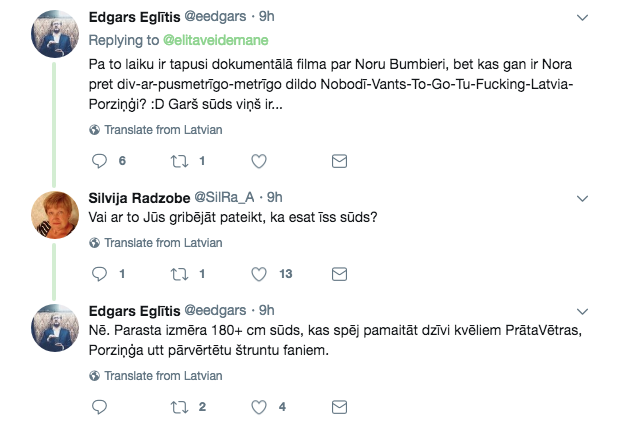This screenshot has width=625, height=421.
Task: Expand options menu for Silvija Radzobe's tweet
Action: point(585,196)
